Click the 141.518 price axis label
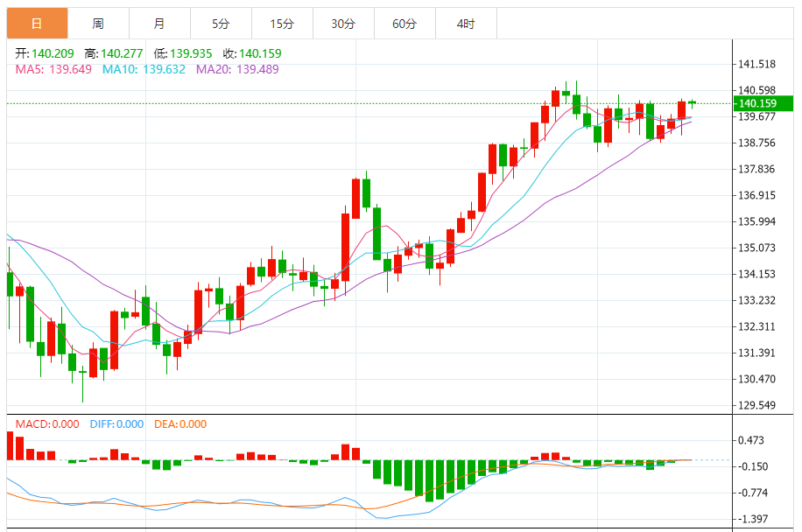 (x=756, y=65)
